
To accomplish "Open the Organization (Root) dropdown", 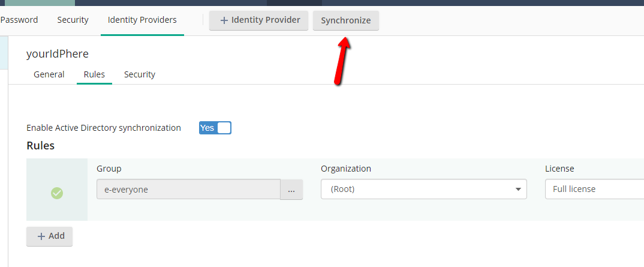I will click(x=423, y=189).
